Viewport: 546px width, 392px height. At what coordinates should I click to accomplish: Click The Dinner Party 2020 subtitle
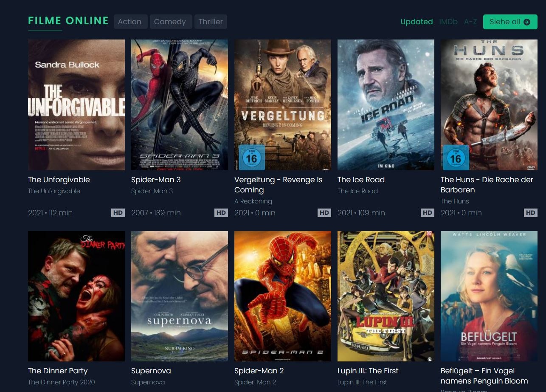click(62, 382)
